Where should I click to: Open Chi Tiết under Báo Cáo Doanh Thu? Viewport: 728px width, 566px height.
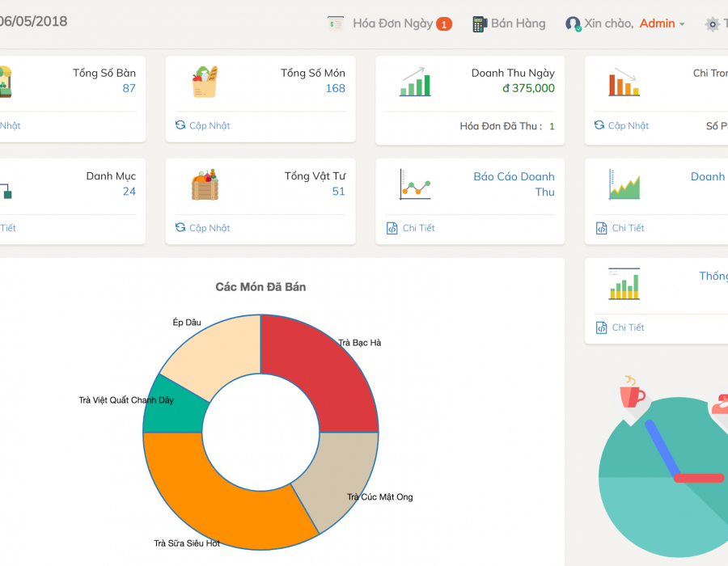point(410,228)
